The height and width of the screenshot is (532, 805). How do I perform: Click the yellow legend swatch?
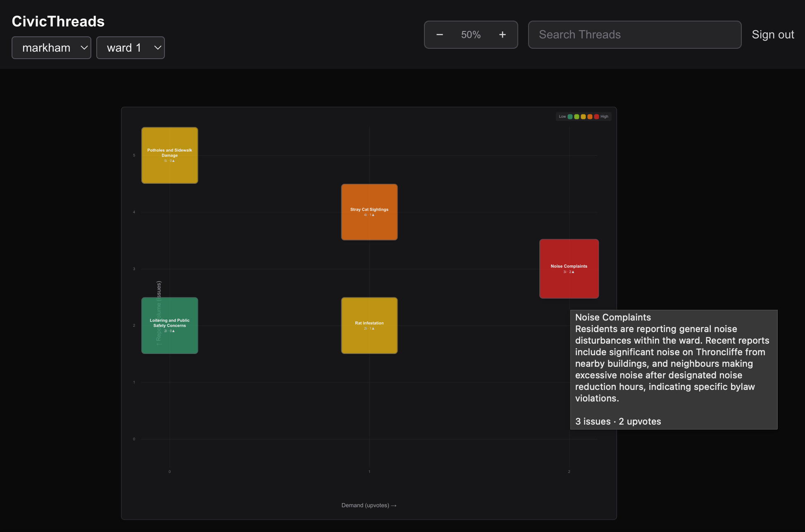tap(583, 116)
